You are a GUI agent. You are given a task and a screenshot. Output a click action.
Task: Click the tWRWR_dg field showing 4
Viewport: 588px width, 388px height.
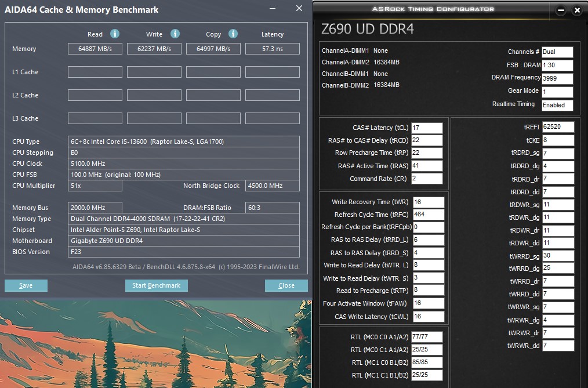(x=558, y=320)
